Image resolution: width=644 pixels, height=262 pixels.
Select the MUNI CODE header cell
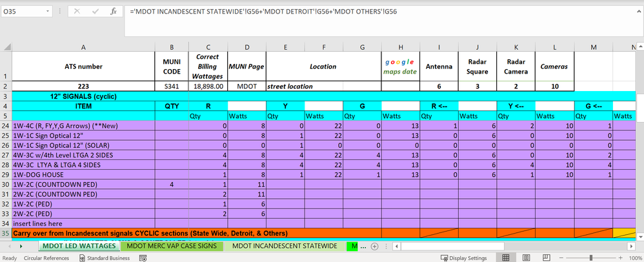172,66
